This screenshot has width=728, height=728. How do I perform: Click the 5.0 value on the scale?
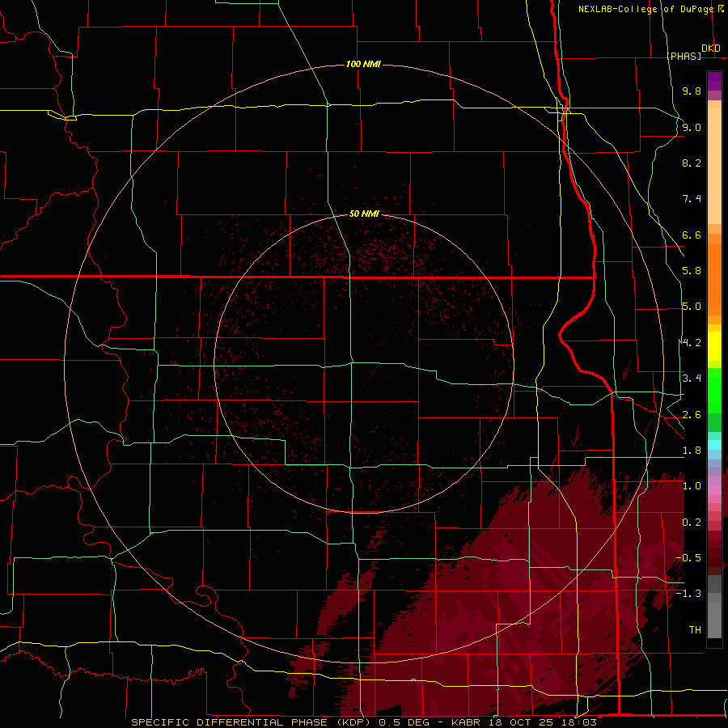(x=692, y=307)
